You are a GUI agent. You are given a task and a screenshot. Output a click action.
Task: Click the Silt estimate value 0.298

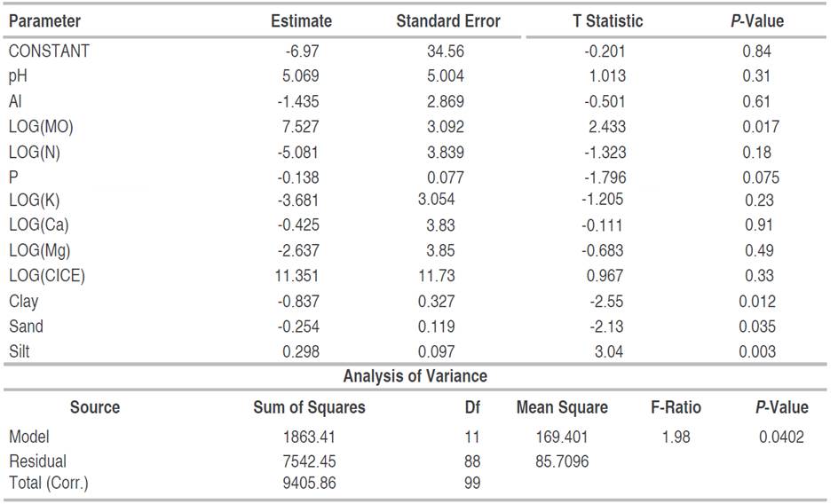point(301,351)
